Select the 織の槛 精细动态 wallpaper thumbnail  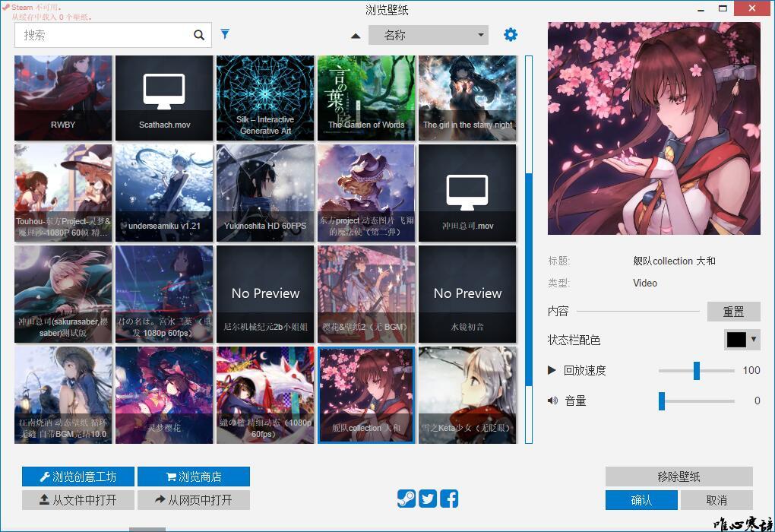pos(265,395)
